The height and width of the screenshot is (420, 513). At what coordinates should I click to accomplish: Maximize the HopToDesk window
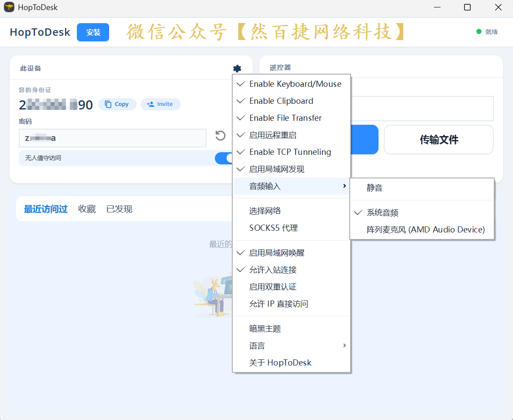[467, 7]
